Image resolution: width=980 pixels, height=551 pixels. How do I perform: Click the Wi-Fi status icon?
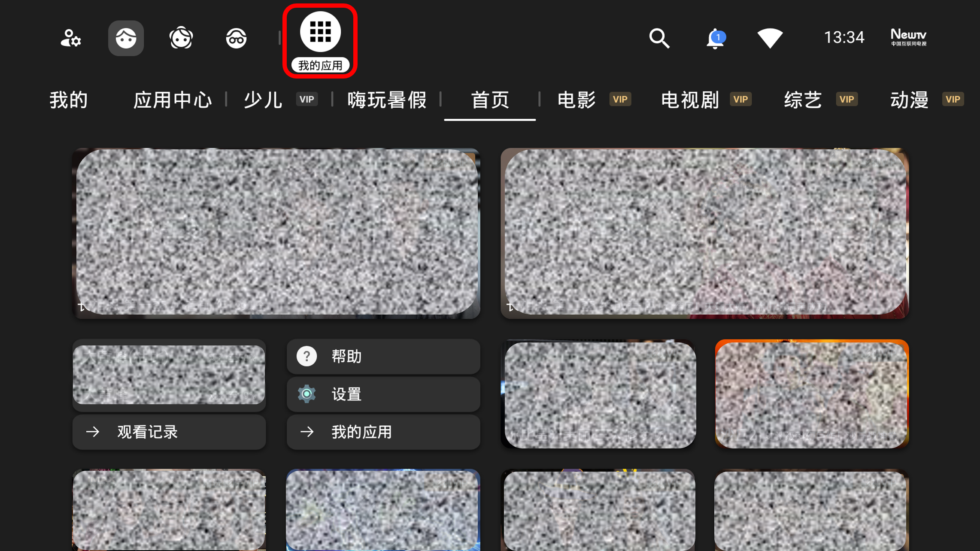pos(770,38)
